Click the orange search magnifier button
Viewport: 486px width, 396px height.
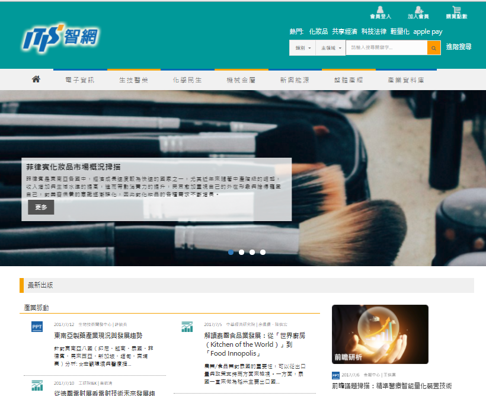434,48
